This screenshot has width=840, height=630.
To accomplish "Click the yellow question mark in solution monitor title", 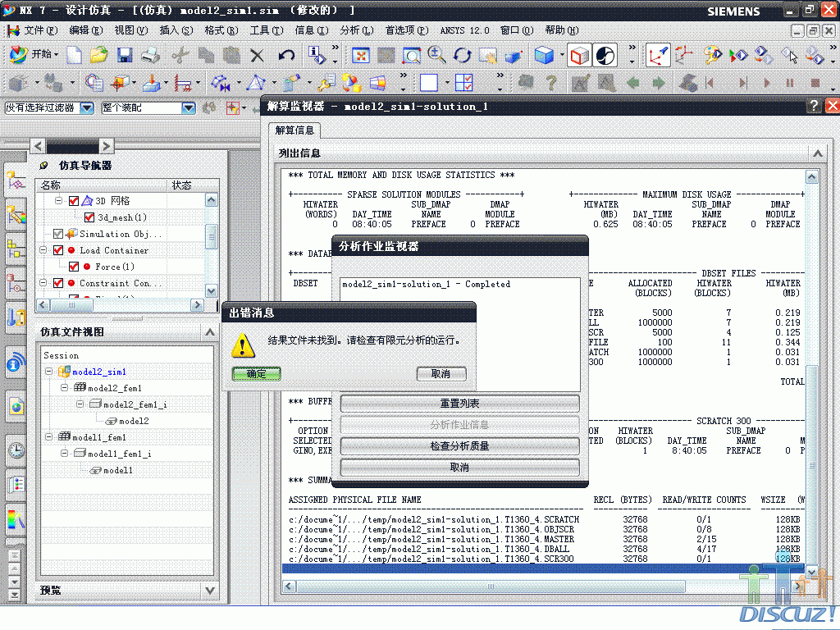I will (x=813, y=106).
